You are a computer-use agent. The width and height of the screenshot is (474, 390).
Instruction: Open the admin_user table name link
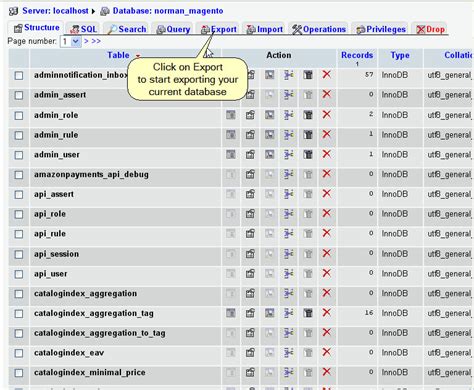coord(57,155)
